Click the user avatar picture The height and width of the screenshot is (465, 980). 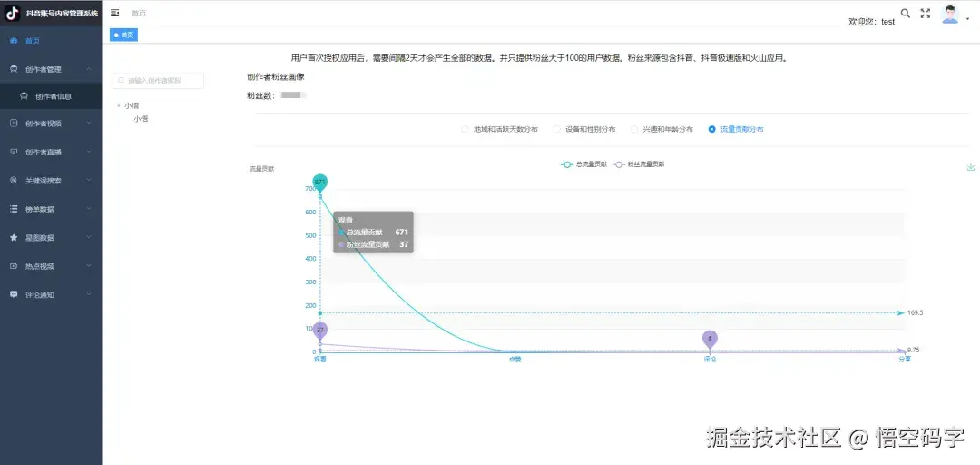click(x=950, y=14)
